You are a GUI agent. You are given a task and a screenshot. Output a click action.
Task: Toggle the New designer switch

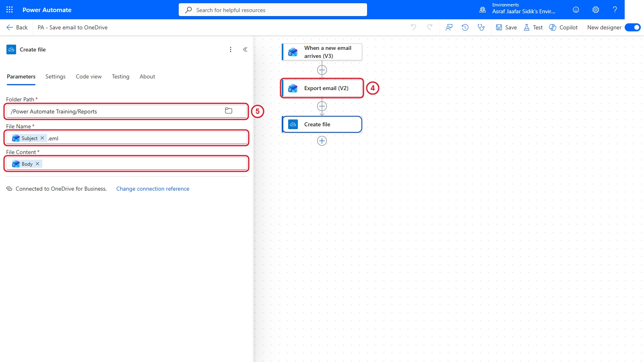(x=633, y=27)
